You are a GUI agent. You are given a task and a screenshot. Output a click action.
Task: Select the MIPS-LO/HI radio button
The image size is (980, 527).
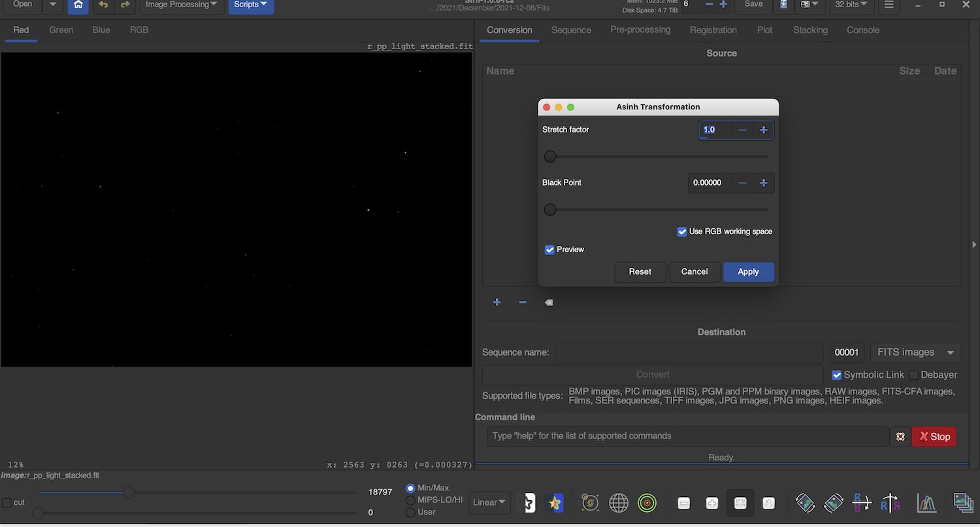pos(410,500)
